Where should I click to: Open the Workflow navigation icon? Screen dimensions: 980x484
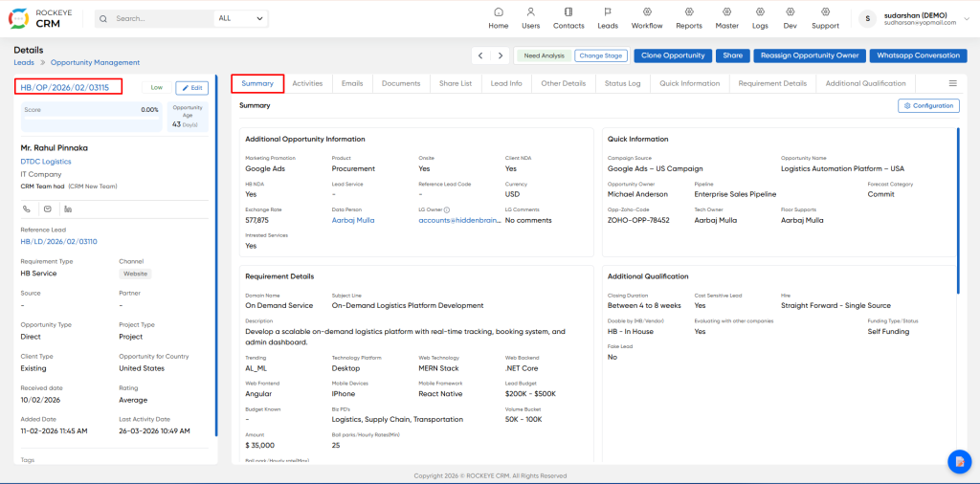(647, 11)
